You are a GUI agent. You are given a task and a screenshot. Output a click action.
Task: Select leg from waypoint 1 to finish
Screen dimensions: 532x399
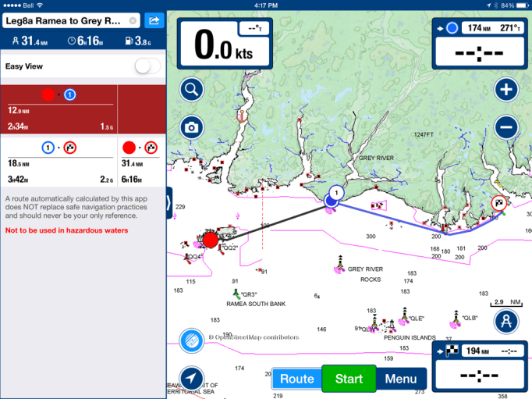pyautogui.click(x=59, y=160)
